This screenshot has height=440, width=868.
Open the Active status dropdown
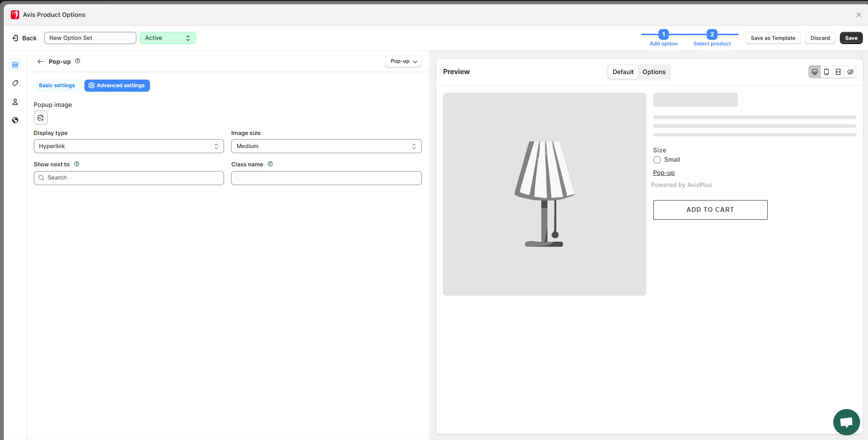[x=167, y=38]
